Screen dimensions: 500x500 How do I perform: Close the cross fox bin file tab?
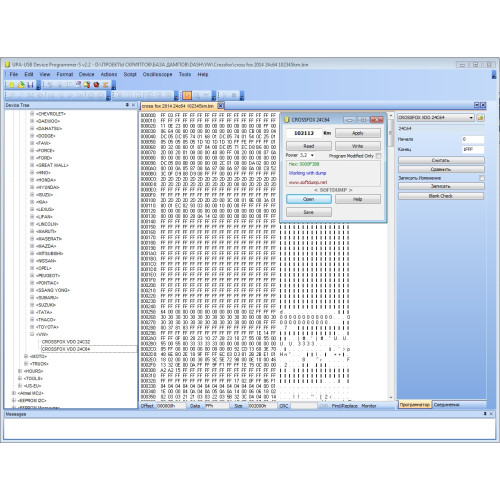click(220, 106)
